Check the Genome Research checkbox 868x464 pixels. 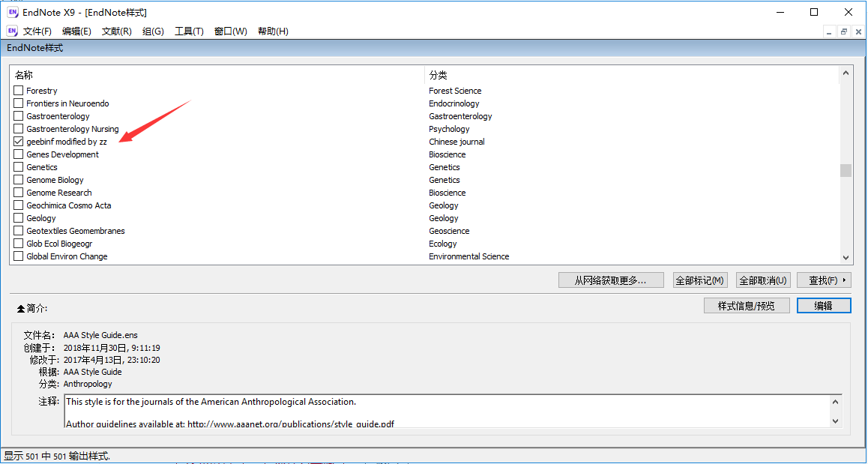pyautogui.click(x=18, y=193)
